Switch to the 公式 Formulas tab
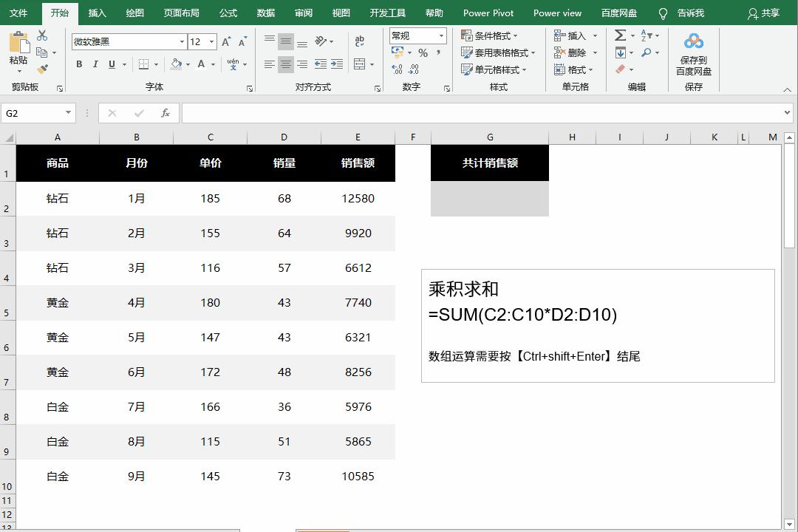Image resolution: width=798 pixels, height=532 pixels. [x=228, y=13]
